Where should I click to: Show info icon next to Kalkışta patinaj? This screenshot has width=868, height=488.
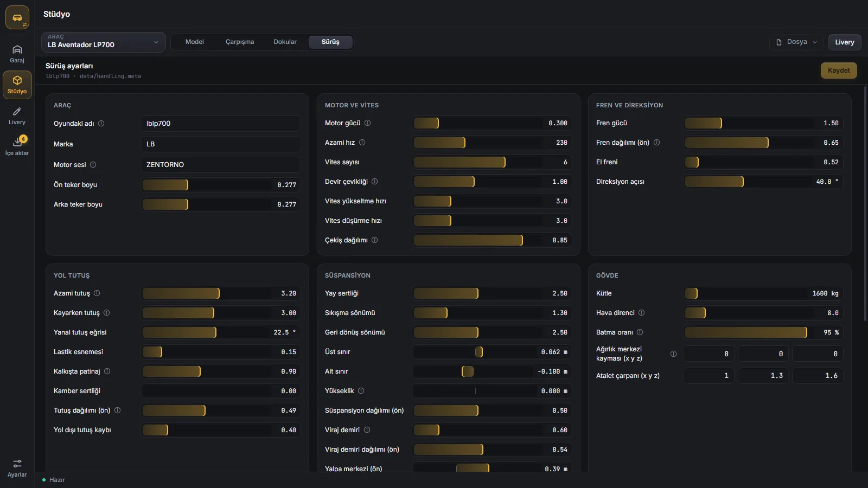pos(107,371)
